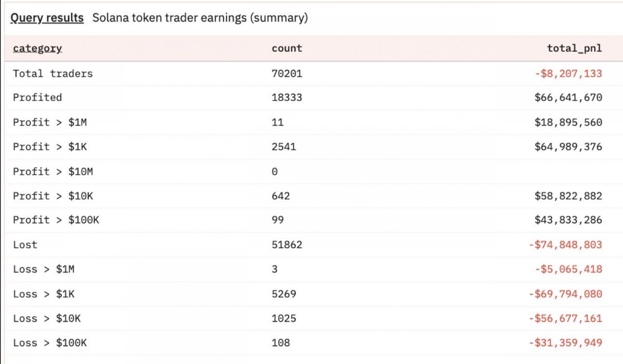Screen dimensions: 623x364
Task: Click the Profit > $1K count 2541
Action: (x=284, y=147)
